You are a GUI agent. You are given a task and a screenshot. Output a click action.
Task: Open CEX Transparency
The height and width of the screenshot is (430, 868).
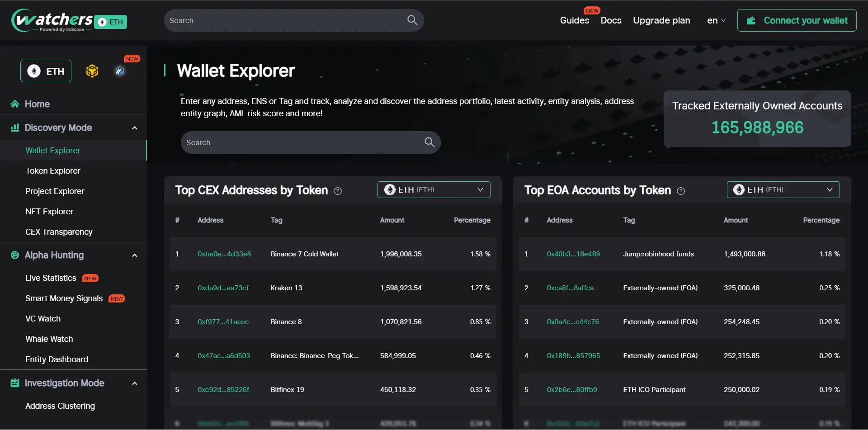[59, 232]
